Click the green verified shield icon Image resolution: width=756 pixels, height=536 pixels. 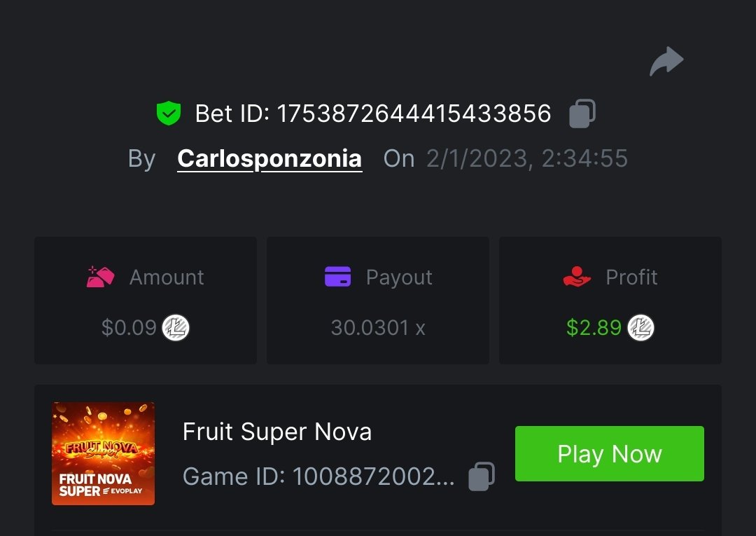pos(168,114)
